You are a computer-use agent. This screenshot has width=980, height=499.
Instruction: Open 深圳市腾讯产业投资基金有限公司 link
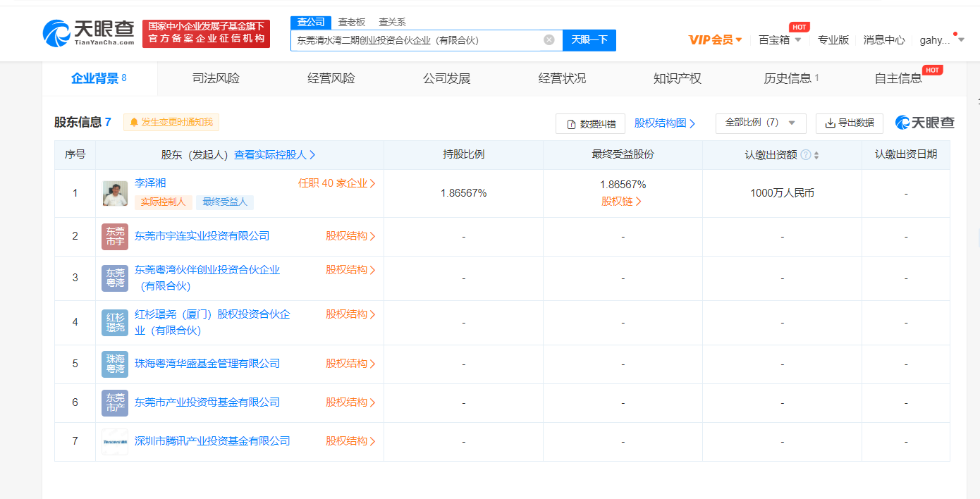pyautogui.click(x=212, y=441)
